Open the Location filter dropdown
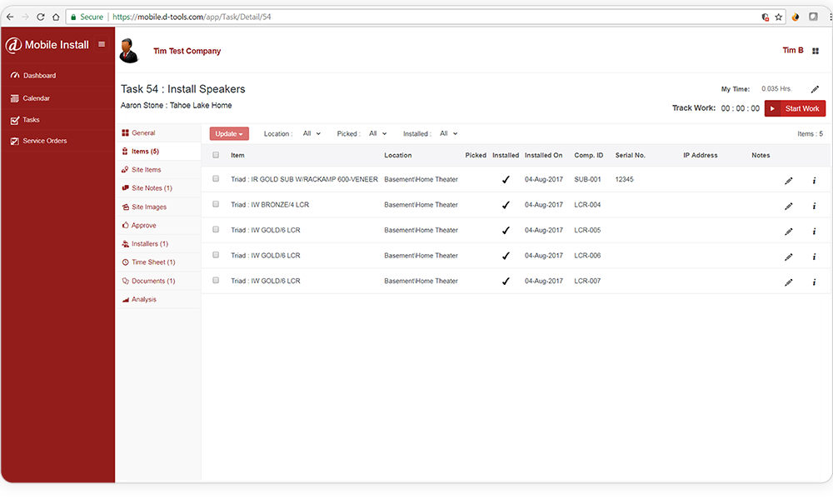The height and width of the screenshot is (504, 833). click(x=312, y=134)
